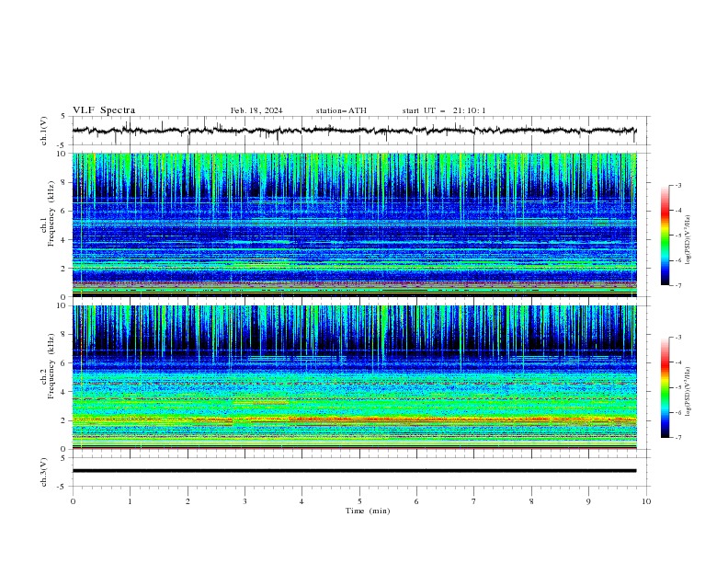The height and width of the screenshot is (563, 728).
Task: Click the "7" tick on the time axis
Action: [474, 501]
